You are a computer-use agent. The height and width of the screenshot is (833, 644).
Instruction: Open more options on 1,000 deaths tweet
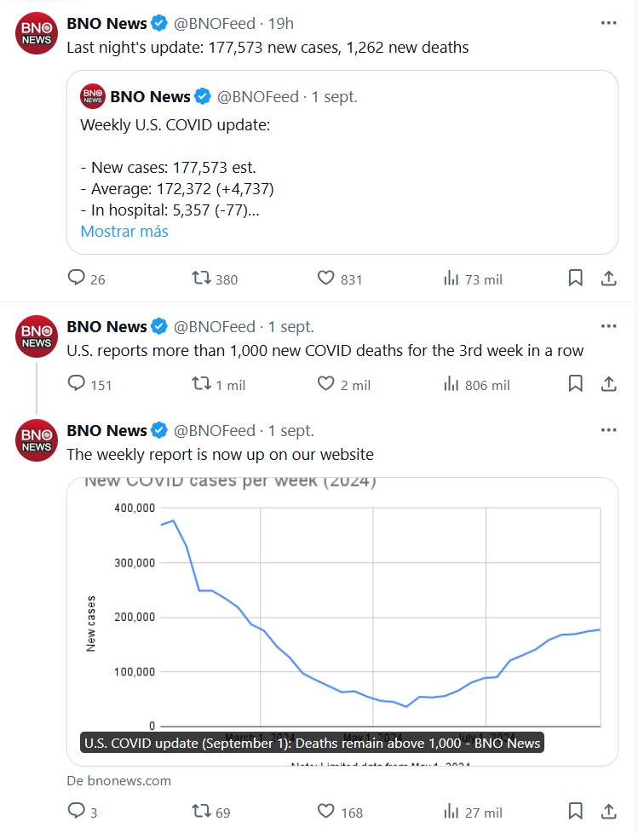(x=608, y=325)
